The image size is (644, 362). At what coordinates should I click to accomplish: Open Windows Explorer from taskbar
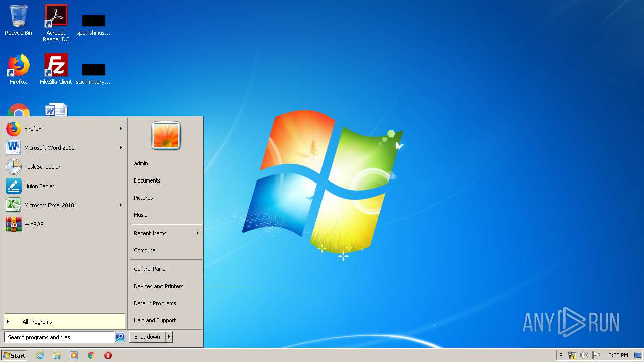pos(57,355)
